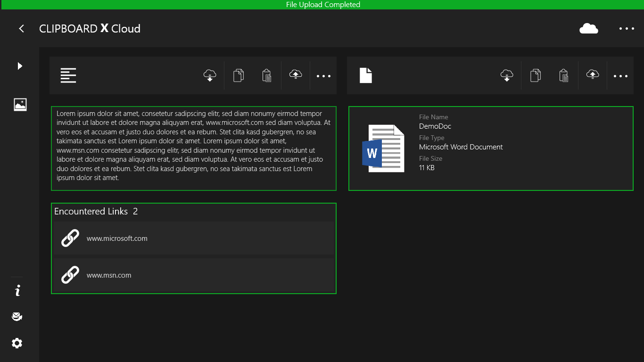Image resolution: width=644 pixels, height=362 pixels.
Task: Download text from cloud in text panel
Action: [210, 75]
